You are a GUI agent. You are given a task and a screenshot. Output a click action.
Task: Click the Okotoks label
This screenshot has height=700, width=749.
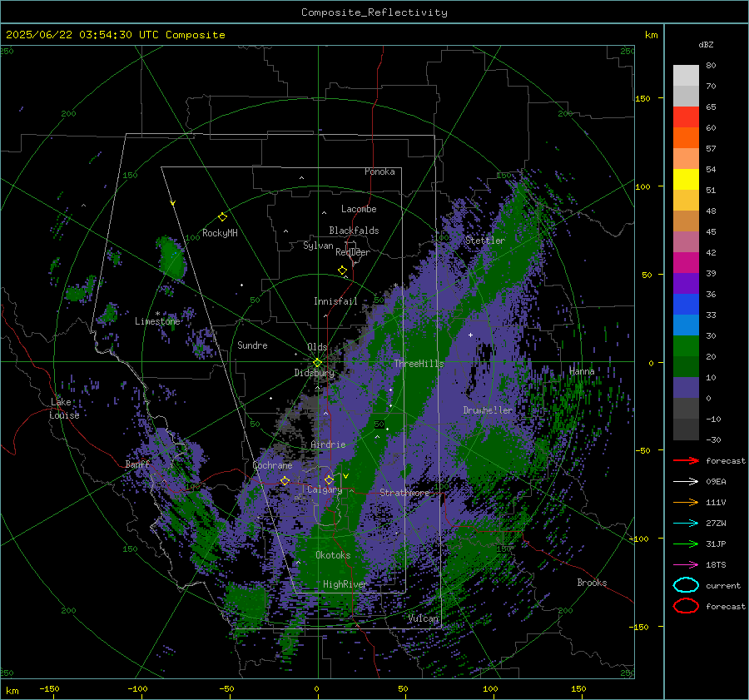tap(333, 555)
